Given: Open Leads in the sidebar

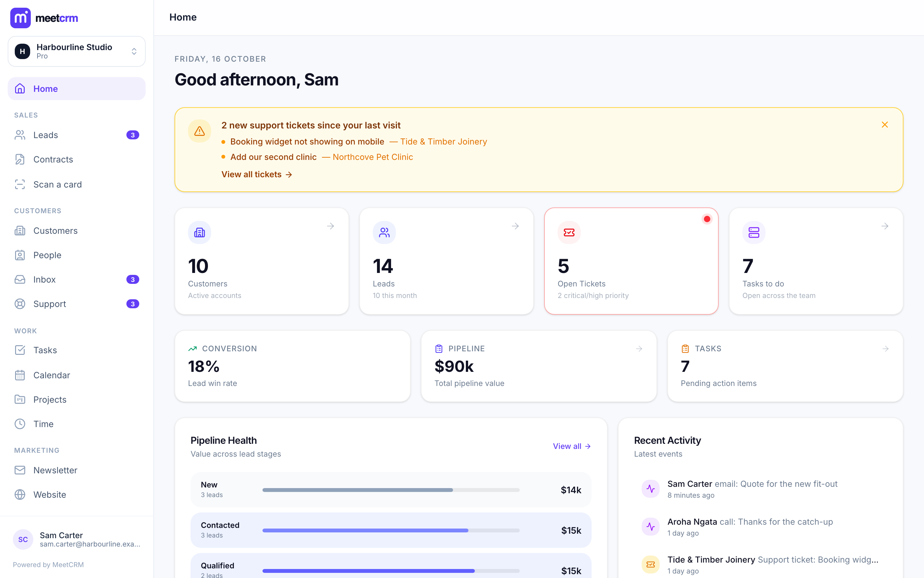Looking at the screenshot, I should 76,135.
